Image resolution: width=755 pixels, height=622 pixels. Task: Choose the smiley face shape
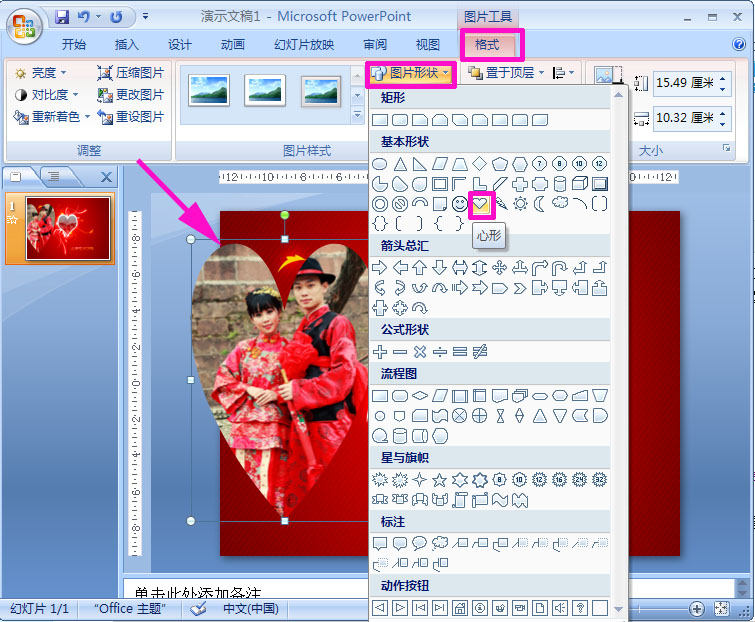(460, 204)
